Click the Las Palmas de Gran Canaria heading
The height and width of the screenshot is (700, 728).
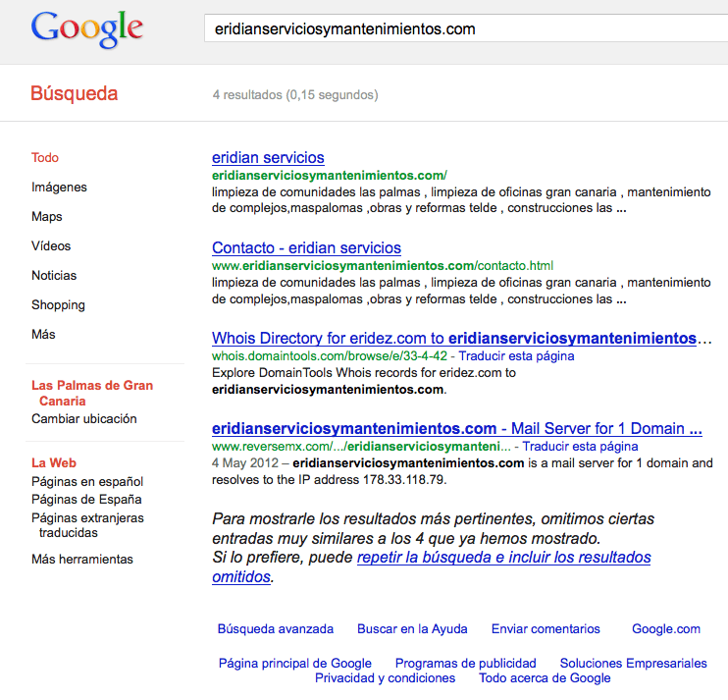[x=92, y=393]
